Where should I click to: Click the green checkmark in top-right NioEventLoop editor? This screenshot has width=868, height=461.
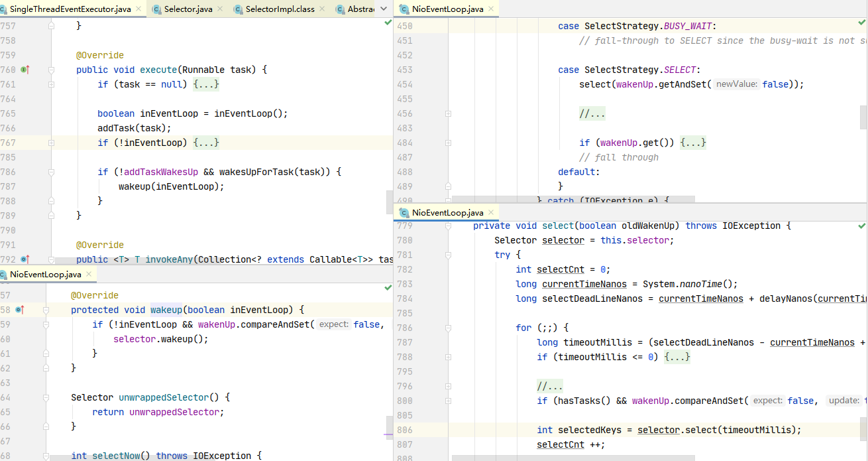point(861,23)
